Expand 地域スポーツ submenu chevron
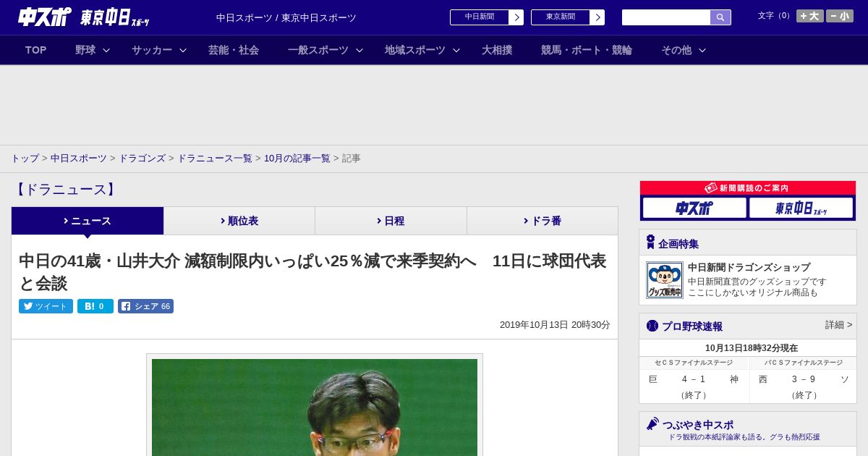868x456 pixels. (x=456, y=50)
